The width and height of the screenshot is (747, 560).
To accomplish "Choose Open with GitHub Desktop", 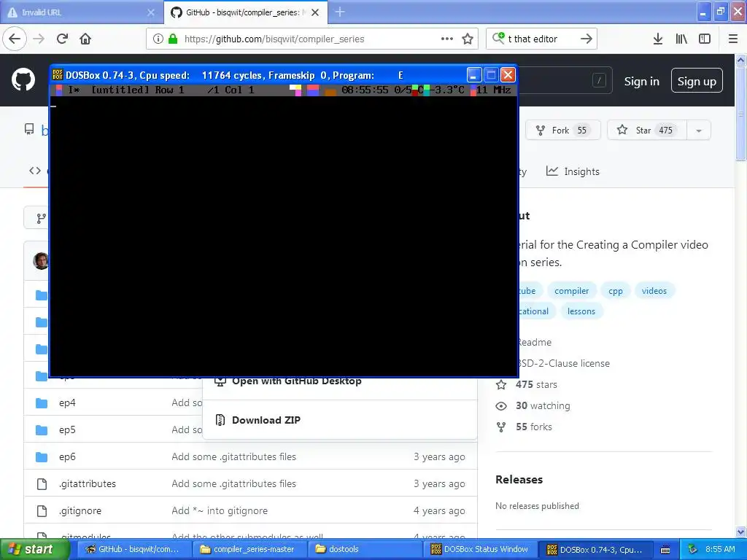I will click(296, 381).
